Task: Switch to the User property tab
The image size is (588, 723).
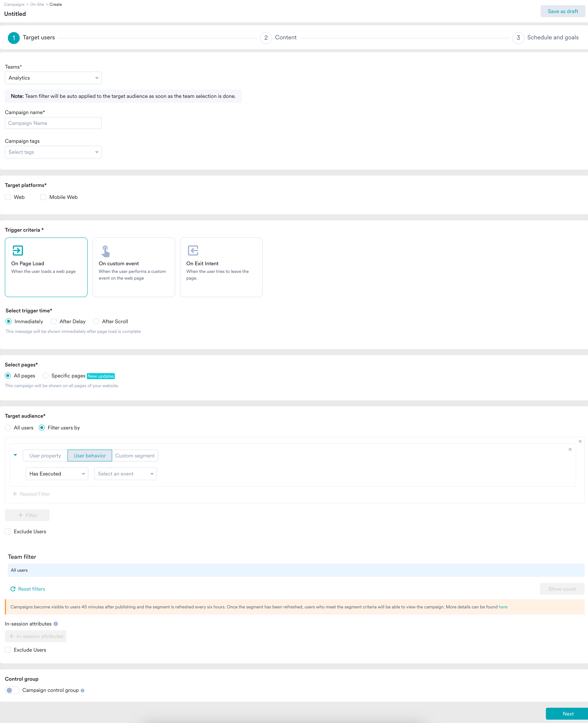Action: 45,456
